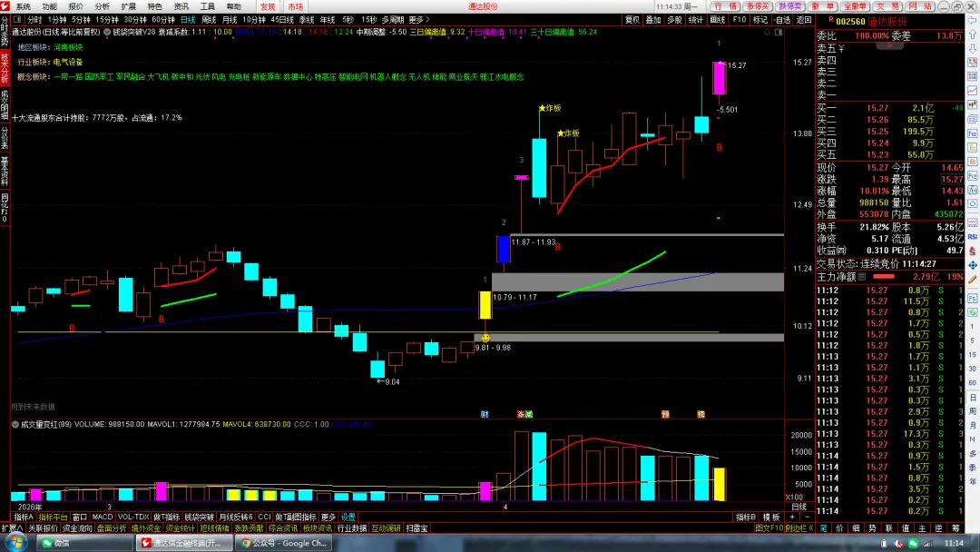Switch to the 指标A tab

23,517
